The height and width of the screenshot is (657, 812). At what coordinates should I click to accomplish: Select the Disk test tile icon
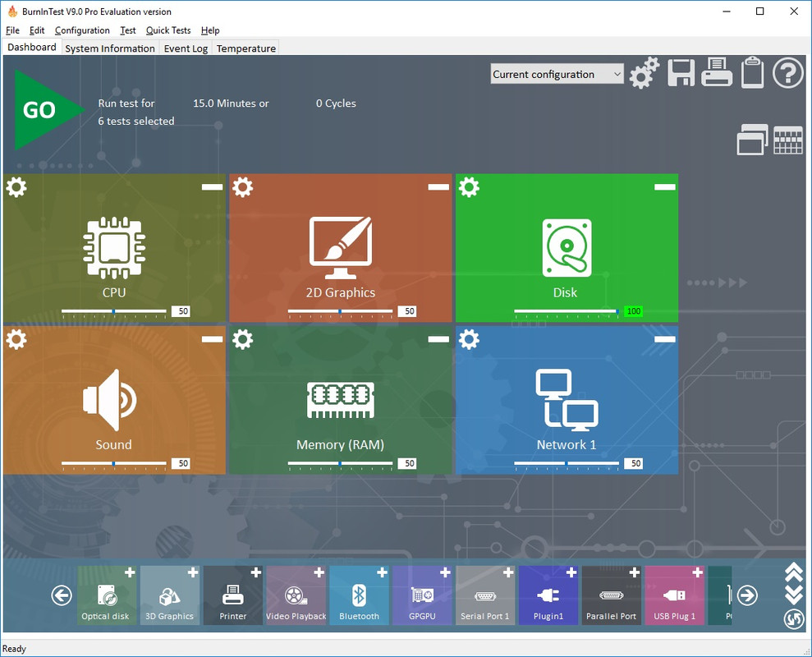(x=567, y=248)
